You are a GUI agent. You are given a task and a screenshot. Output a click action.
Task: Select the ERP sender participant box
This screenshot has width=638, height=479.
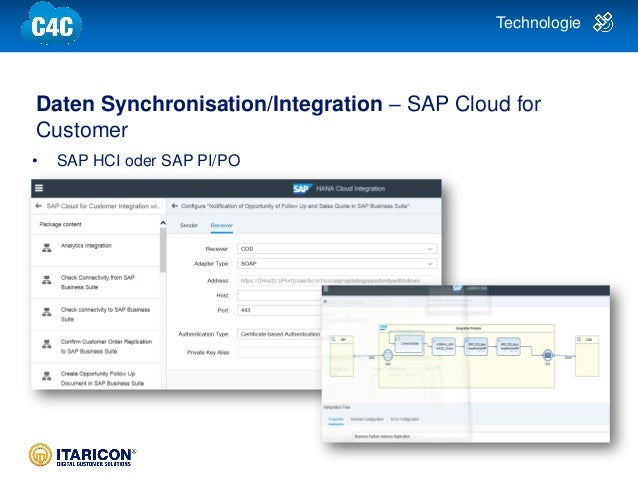pyautogui.click(x=341, y=356)
